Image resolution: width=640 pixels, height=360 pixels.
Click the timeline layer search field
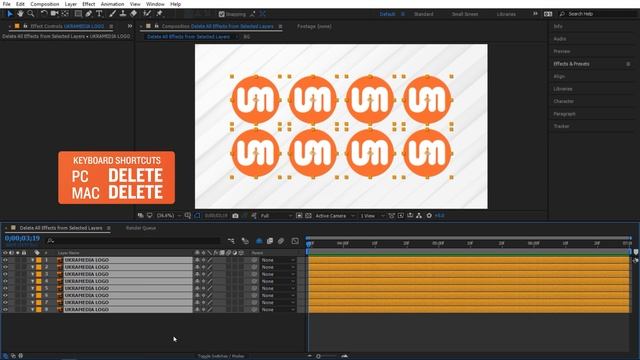pyautogui.click(x=133, y=241)
